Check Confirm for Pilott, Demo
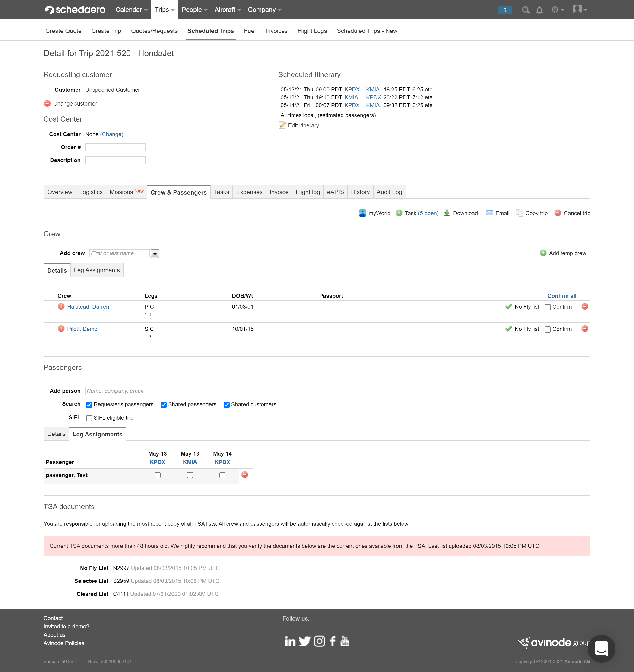The width and height of the screenshot is (634, 672). (548, 330)
